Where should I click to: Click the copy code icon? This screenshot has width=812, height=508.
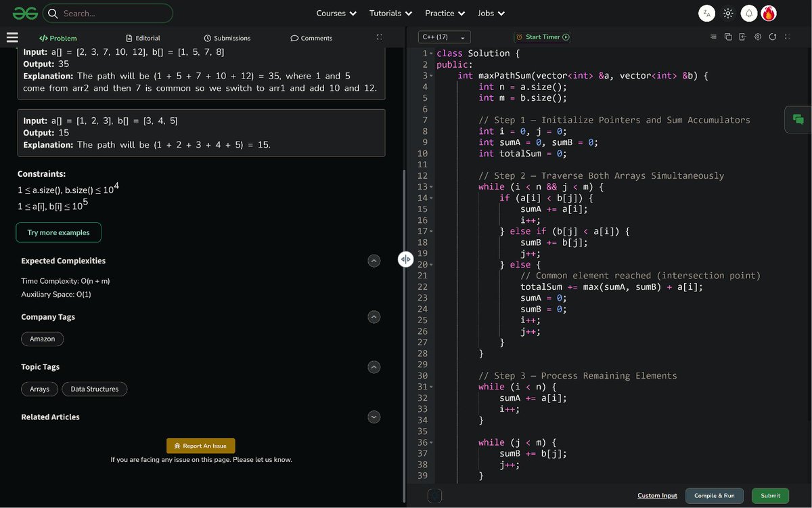pyautogui.click(x=728, y=37)
